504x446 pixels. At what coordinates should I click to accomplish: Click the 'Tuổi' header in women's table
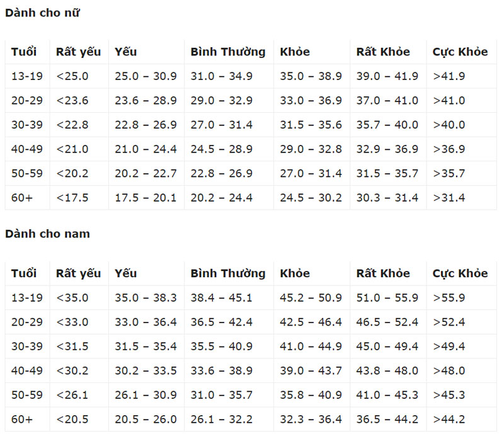click(x=24, y=52)
